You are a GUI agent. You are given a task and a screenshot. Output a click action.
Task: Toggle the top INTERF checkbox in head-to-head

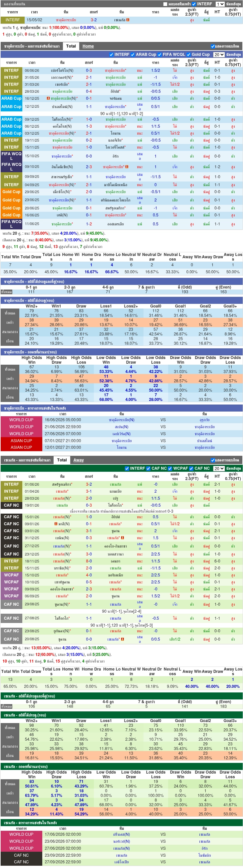click(194, 4)
